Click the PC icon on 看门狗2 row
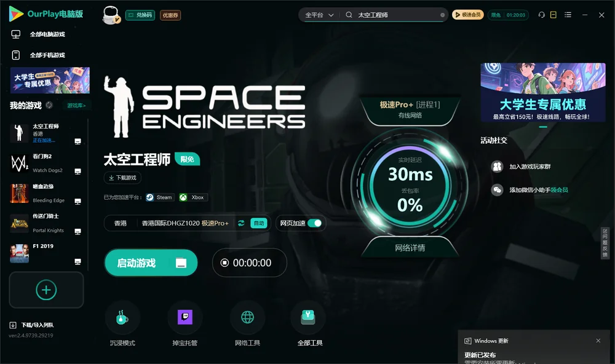Image resolution: width=615 pixels, height=364 pixels. pyautogui.click(x=77, y=172)
